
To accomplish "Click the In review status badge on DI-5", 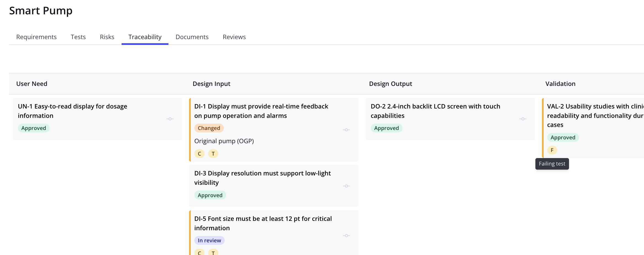I will pos(209,240).
